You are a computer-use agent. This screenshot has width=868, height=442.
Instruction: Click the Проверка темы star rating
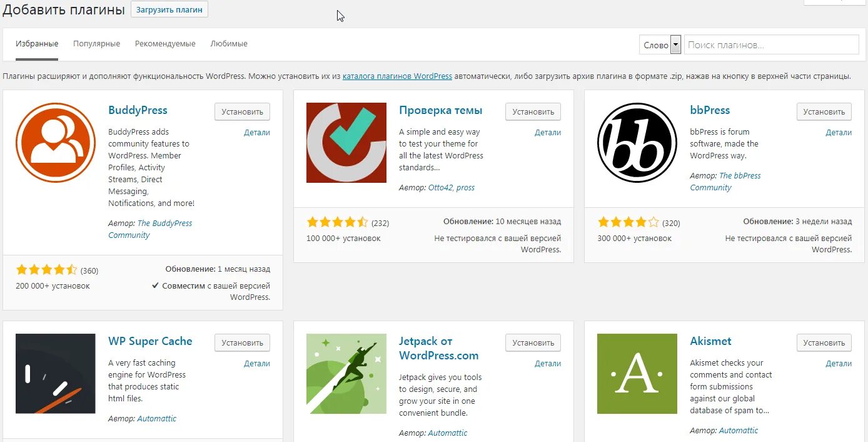pyautogui.click(x=337, y=222)
